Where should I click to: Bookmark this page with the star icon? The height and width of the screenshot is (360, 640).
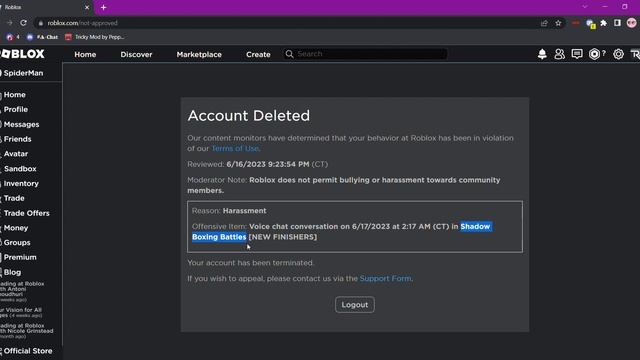(x=558, y=23)
